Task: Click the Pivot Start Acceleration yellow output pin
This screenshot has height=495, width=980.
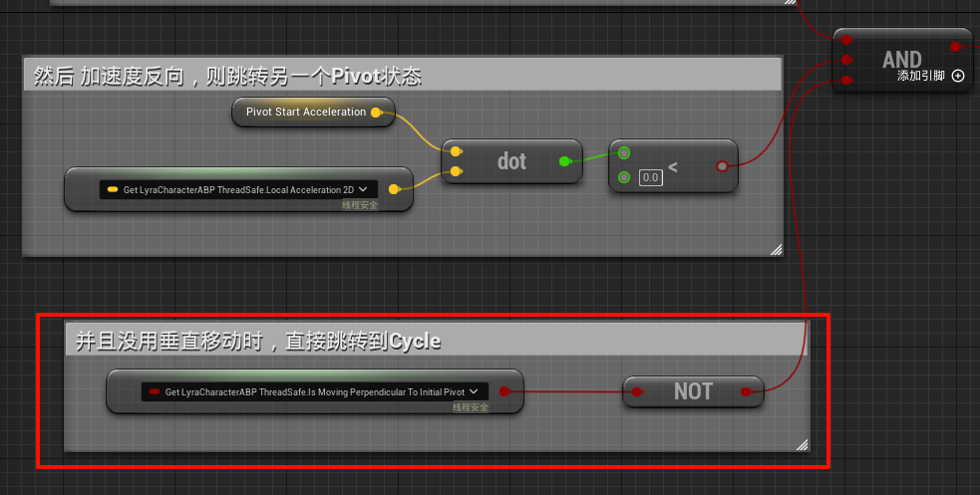Action: coord(376,113)
